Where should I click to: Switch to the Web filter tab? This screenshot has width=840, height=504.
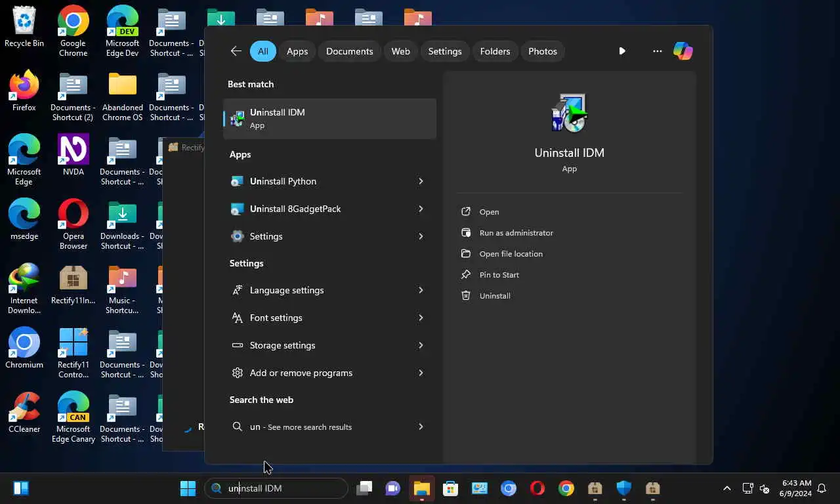click(x=400, y=51)
